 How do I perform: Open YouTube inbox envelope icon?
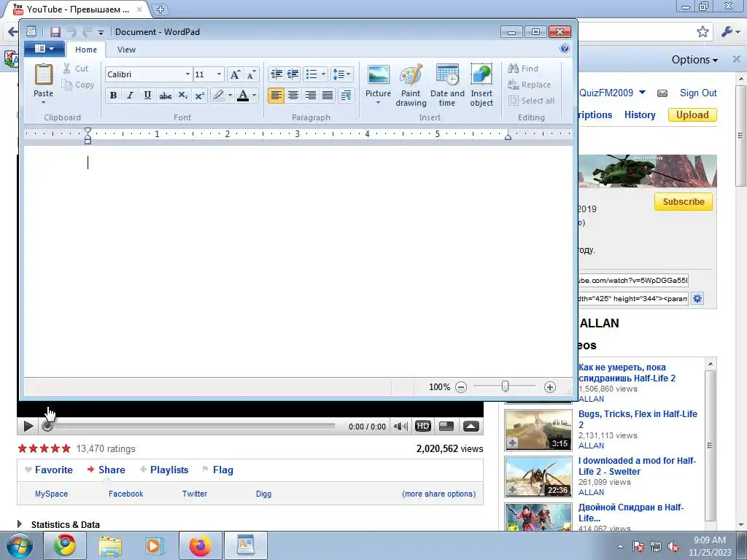[x=662, y=93]
